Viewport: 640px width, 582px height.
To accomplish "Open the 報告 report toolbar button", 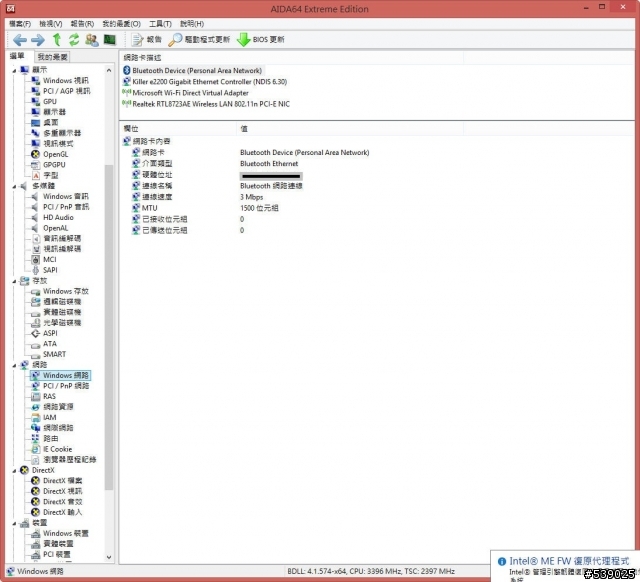I will tap(147, 40).
